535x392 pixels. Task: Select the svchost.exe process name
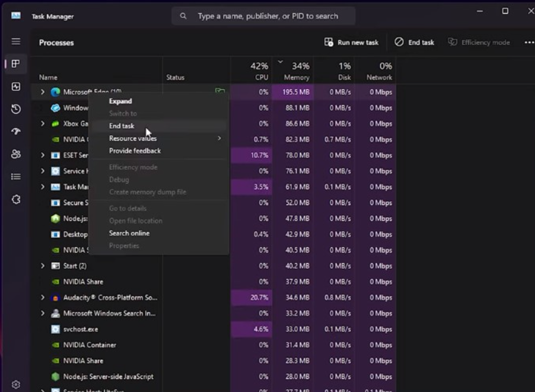[x=81, y=330]
